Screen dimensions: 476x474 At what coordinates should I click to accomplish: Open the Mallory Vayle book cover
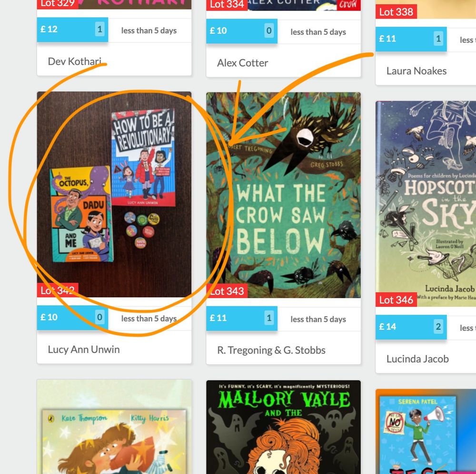coord(284,427)
